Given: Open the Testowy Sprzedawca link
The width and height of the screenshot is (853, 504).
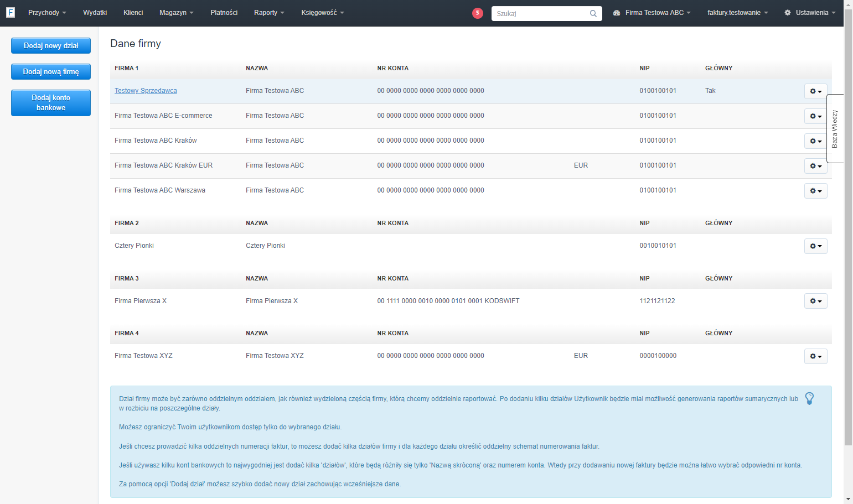Looking at the screenshot, I should pyautogui.click(x=146, y=91).
